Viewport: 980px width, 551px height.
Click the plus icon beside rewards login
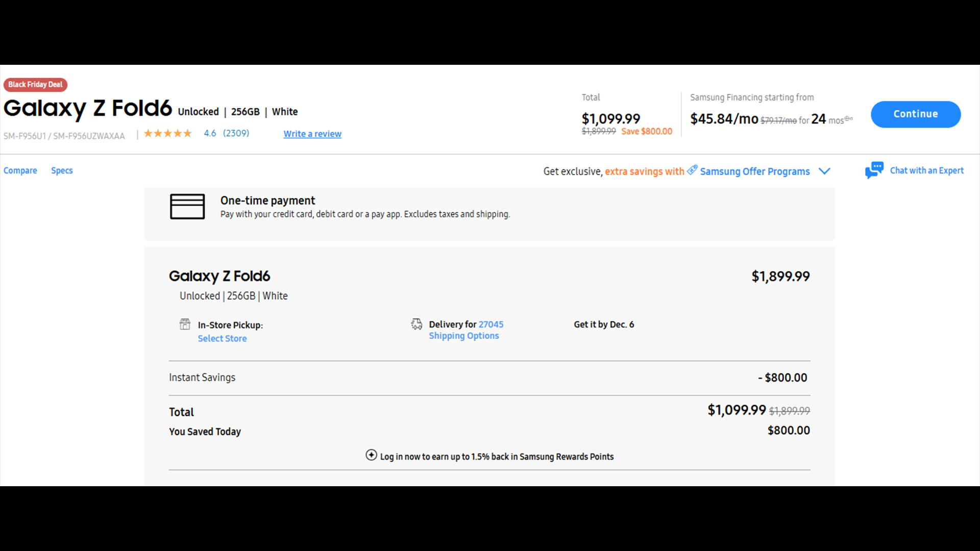[371, 455]
